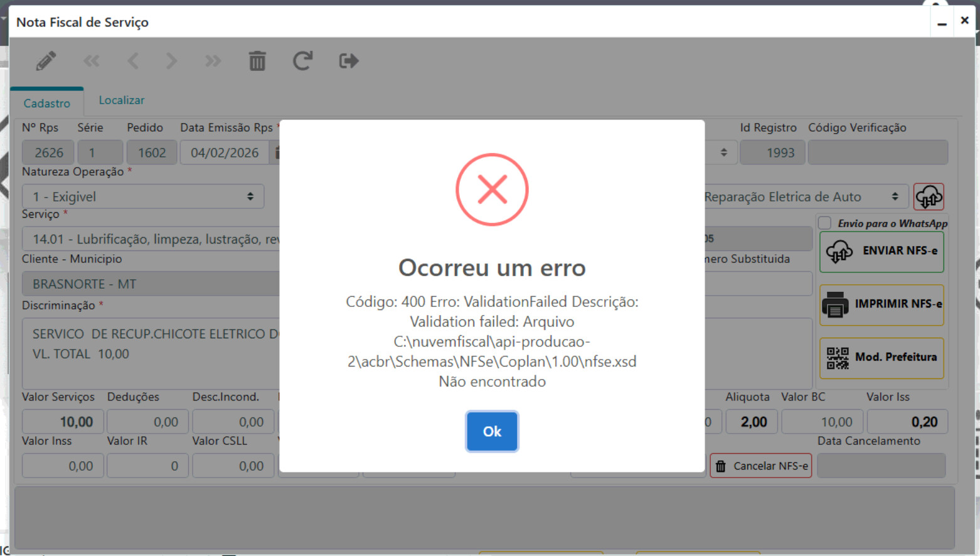Click the red-bordered cloud upload icon
Image resolution: width=980 pixels, height=556 pixels.
(x=928, y=197)
